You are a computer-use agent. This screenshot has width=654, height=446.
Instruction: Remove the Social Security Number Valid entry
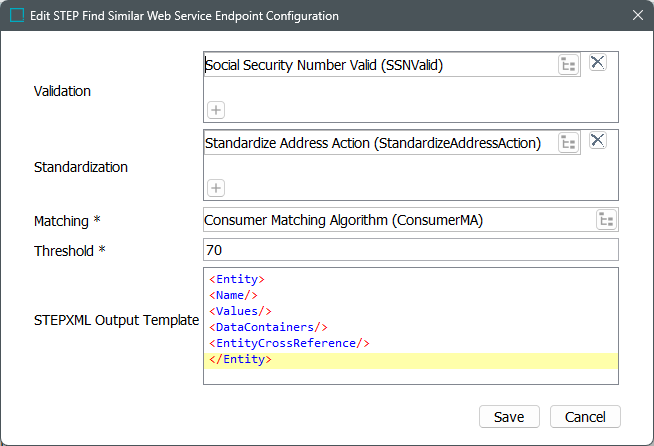coord(597,63)
